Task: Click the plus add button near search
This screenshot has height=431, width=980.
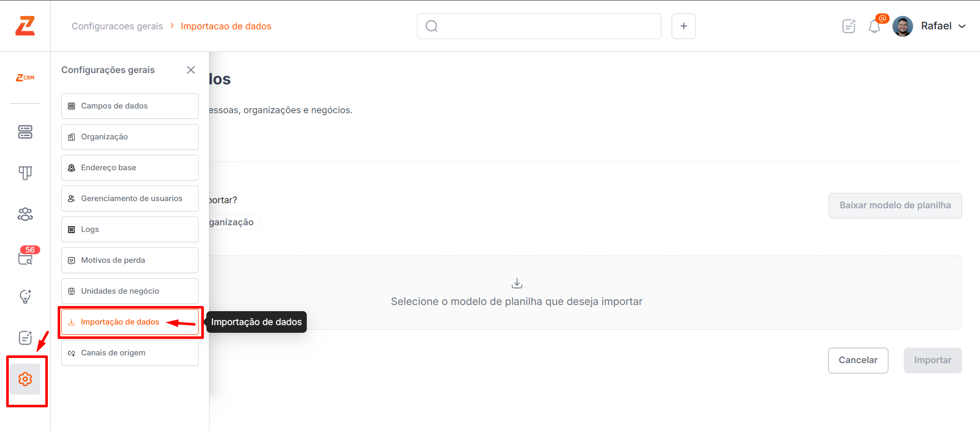Action: pyautogui.click(x=684, y=26)
